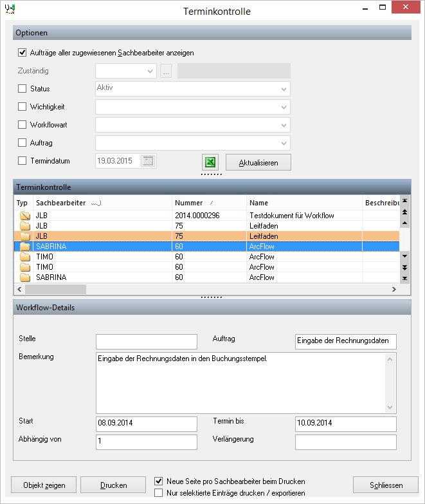Uncheck Aufträge aller zugewiesenen Sachbearbeiter anzeigen
The image size is (425, 504).
(x=22, y=52)
